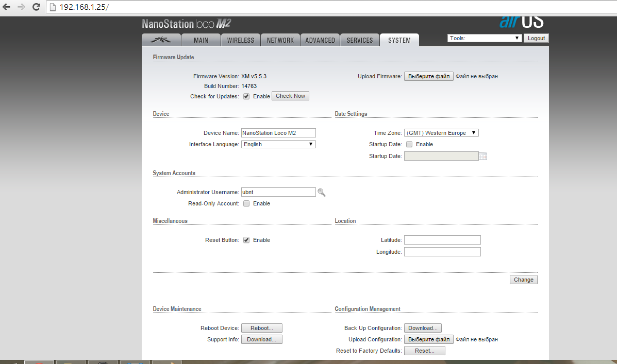617x364 pixels.
Task: Click the Longitude input field
Action: point(442,252)
